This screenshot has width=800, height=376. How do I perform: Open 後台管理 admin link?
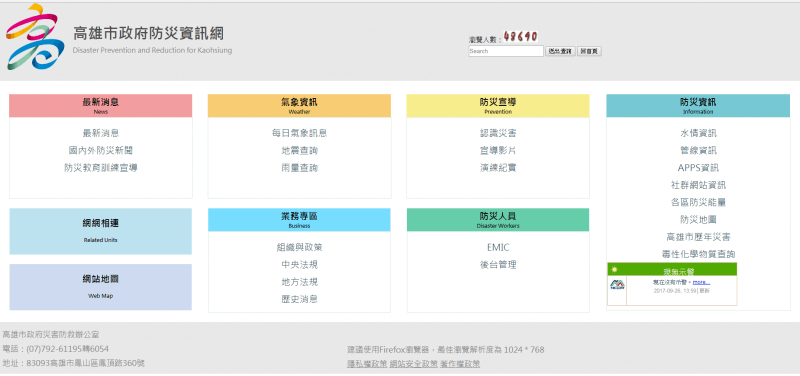[498, 265]
